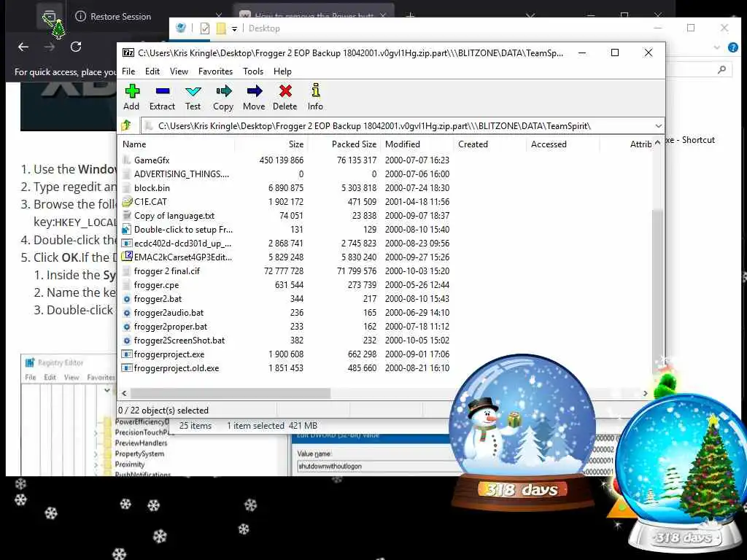Sort by the Modified column header
Image resolution: width=747 pixels, height=560 pixels.
point(417,144)
